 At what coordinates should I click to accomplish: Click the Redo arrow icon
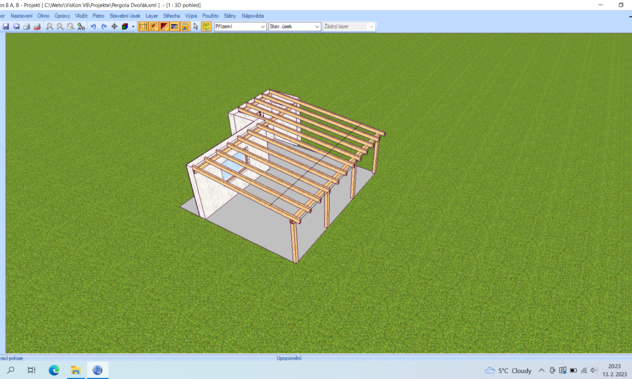point(104,27)
